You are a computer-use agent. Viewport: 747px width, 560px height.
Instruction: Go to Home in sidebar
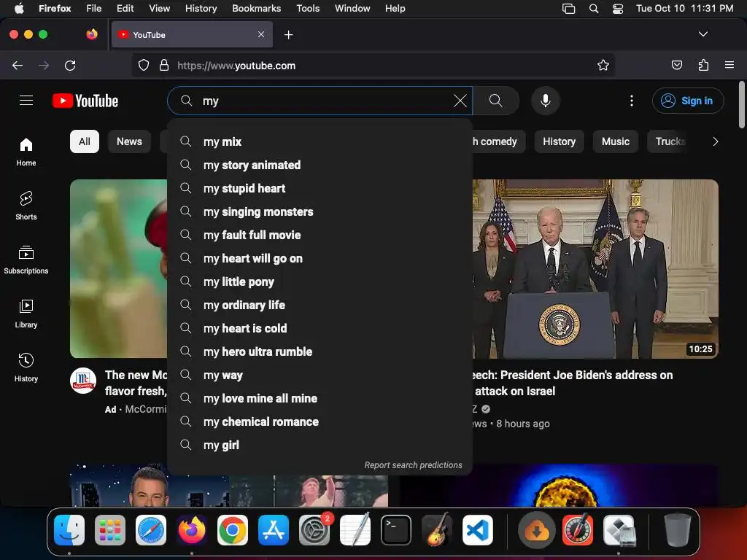point(26,152)
